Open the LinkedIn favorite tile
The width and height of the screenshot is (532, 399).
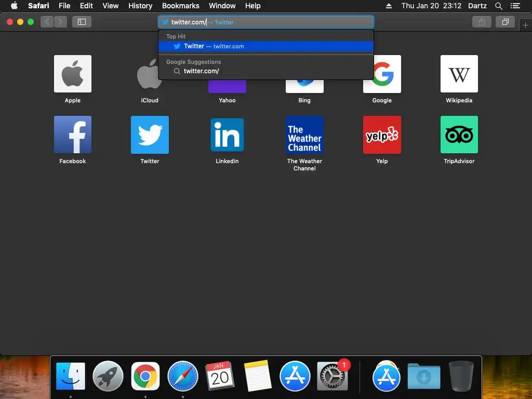[227, 135]
